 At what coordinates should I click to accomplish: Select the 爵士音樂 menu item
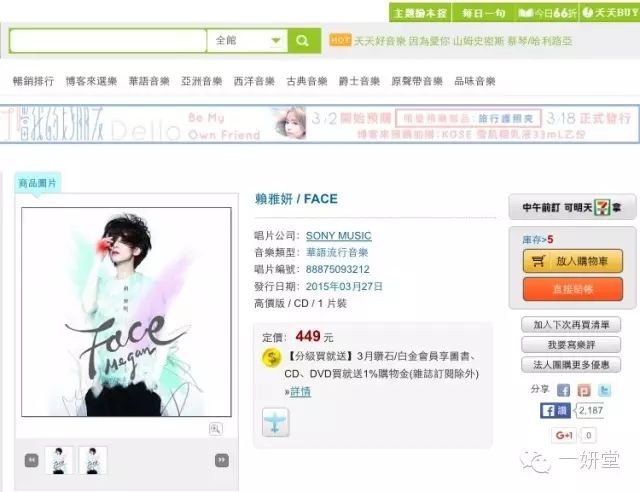(359, 81)
